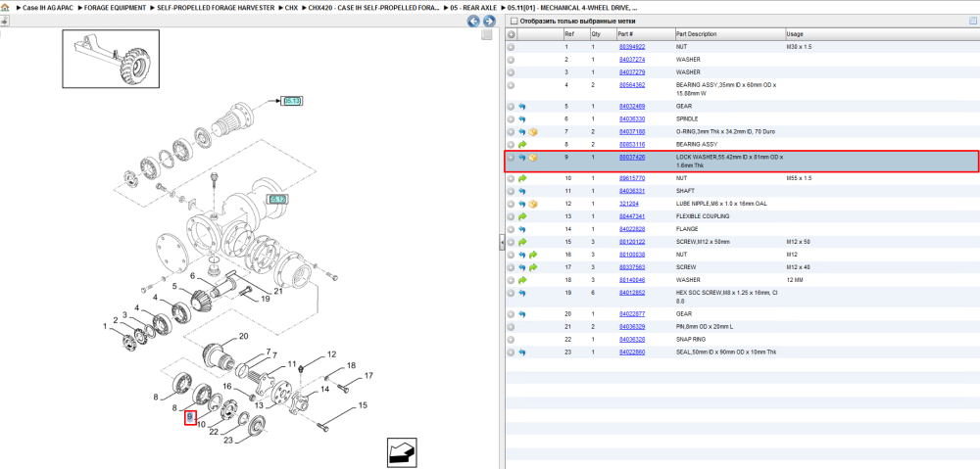This screenshot has width=980, height=469.
Task: Open the home icon in the breadcrumb
Action: [4, 8]
